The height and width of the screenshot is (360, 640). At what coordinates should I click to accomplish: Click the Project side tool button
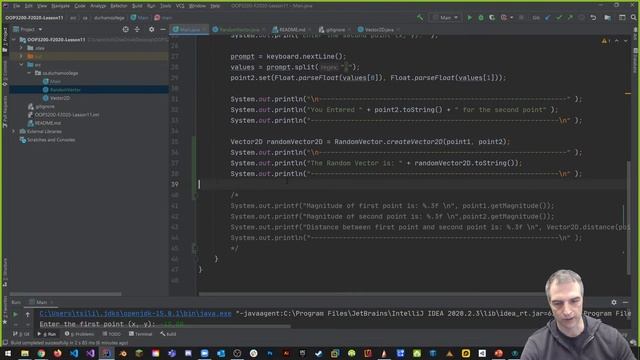[5, 39]
